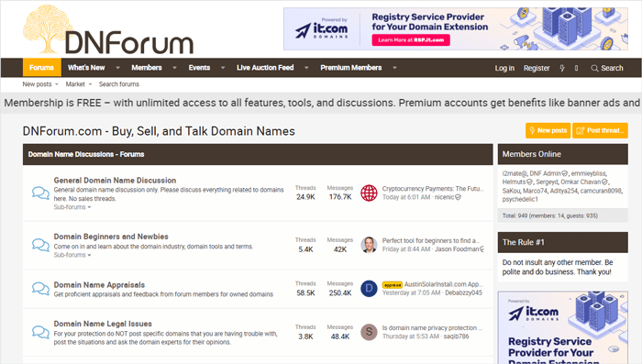Click speech bubble icon for Domain Name Legal Issues
The width and height of the screenshot is (642, 364).
40,332
